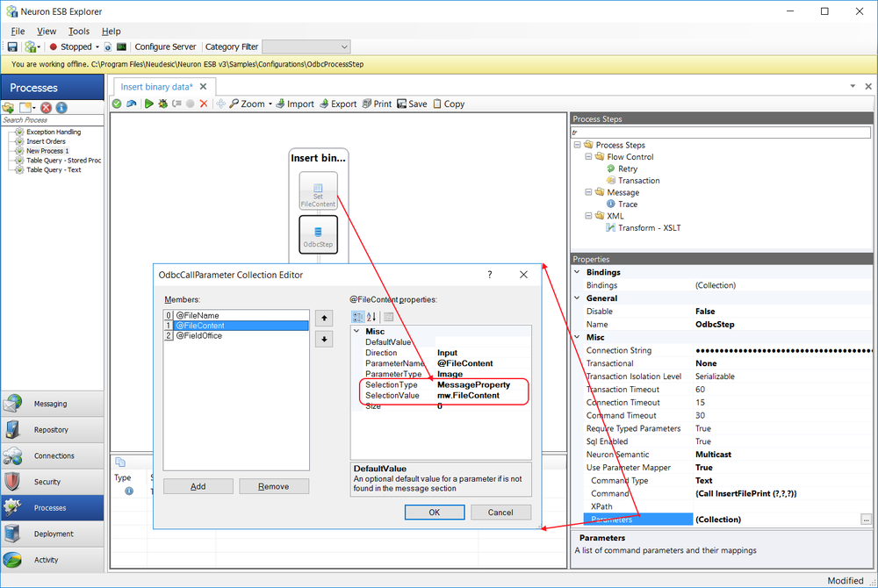Click the Search Process input field

coord(53,119)
